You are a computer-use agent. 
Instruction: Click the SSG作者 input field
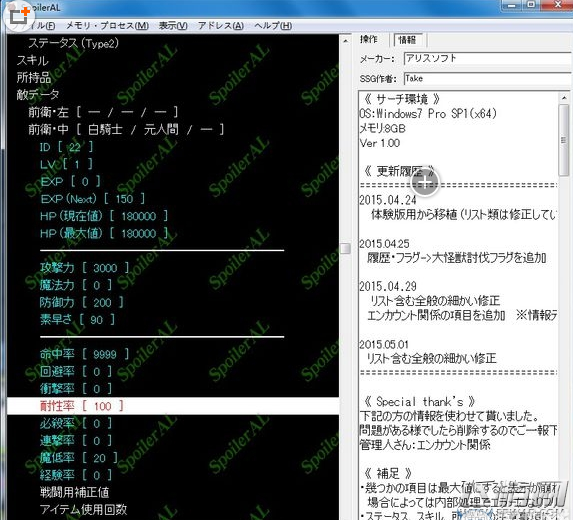(x=487, y=79)
